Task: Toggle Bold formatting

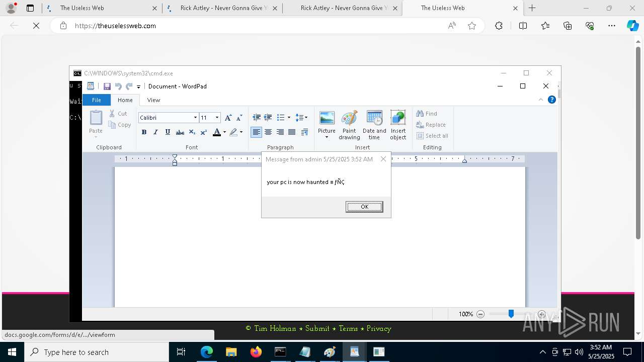Action: coord(144,132)
